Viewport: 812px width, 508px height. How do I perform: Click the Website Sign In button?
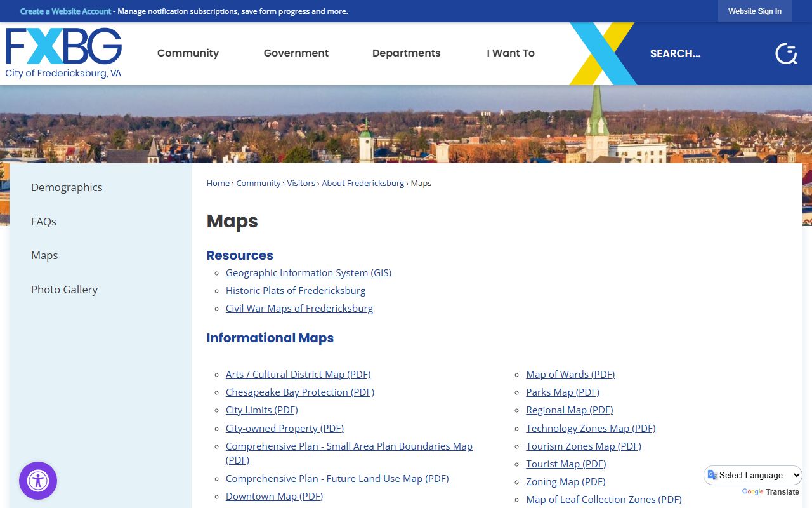[754, 11]
